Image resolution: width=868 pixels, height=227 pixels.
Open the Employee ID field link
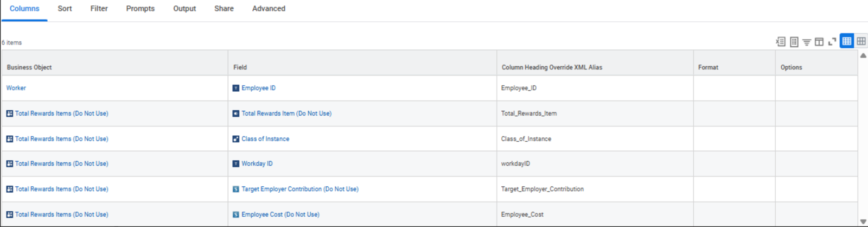click(259, 88)
